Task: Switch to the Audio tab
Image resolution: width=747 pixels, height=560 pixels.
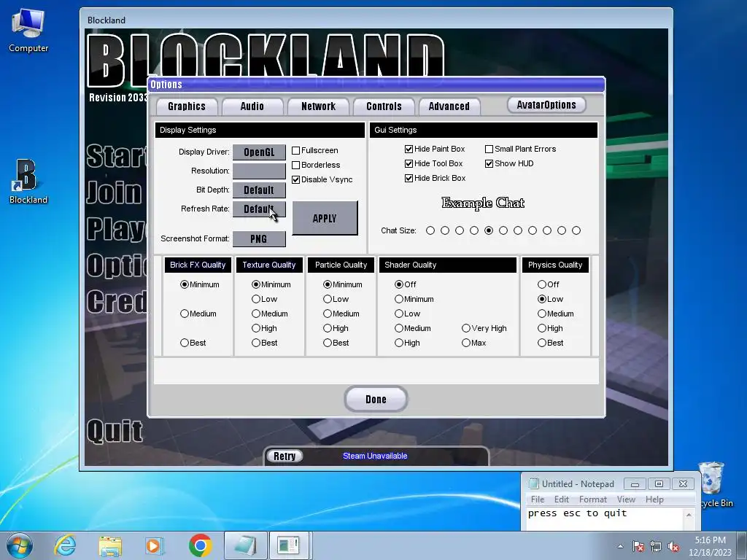Action: click(252, 106)
